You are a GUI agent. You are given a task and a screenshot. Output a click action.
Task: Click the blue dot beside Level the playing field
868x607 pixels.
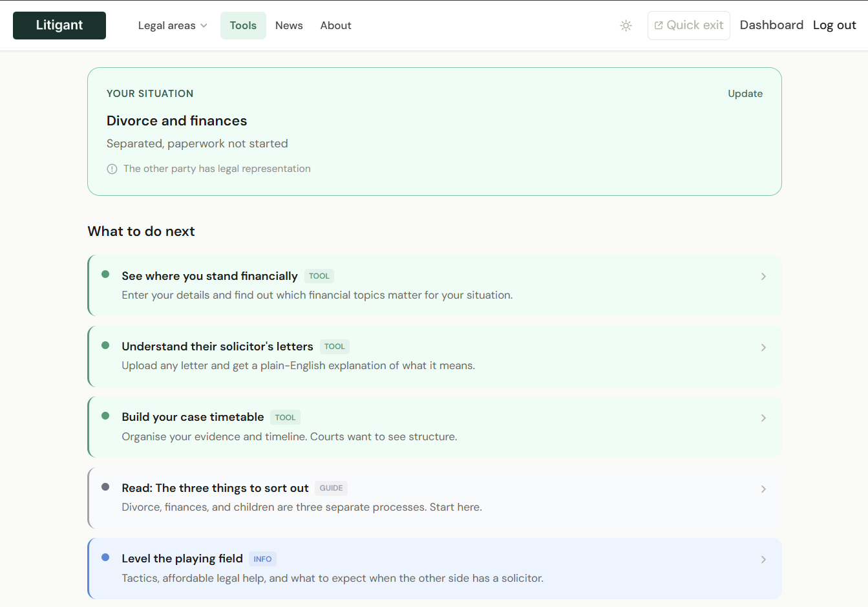tap(105, 557)
